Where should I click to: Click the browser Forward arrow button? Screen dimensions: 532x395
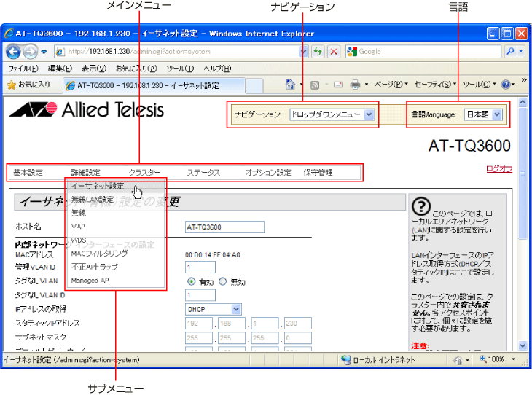pos(31,52)
